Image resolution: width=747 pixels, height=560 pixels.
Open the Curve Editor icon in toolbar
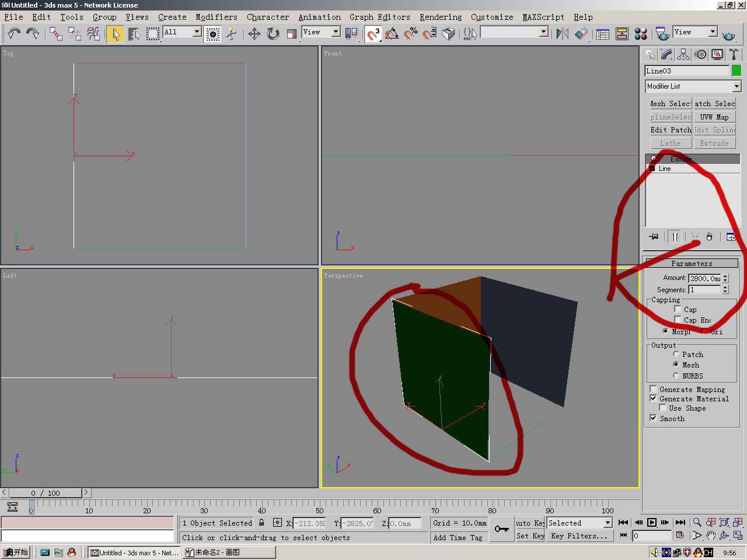(603, 34)
